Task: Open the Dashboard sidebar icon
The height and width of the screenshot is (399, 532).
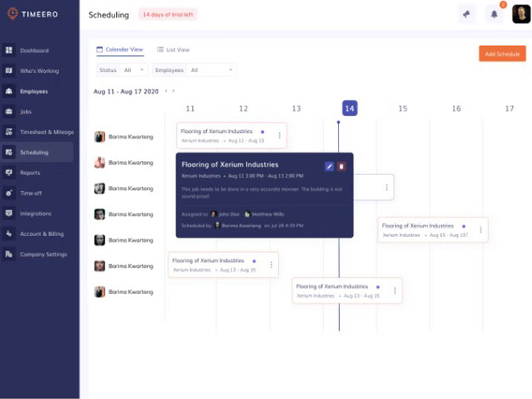Action: click(9, 51)
